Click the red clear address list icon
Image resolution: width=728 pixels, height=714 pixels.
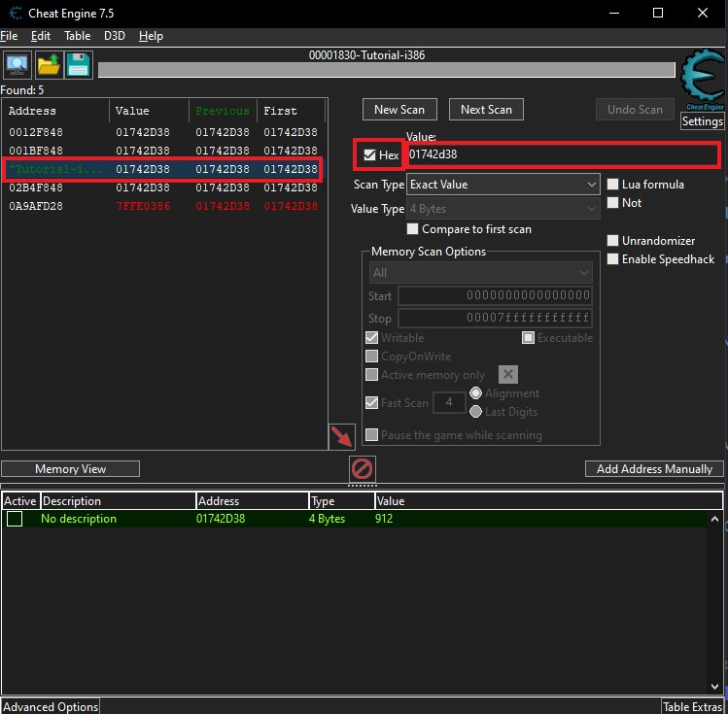(x=362, y=469)
